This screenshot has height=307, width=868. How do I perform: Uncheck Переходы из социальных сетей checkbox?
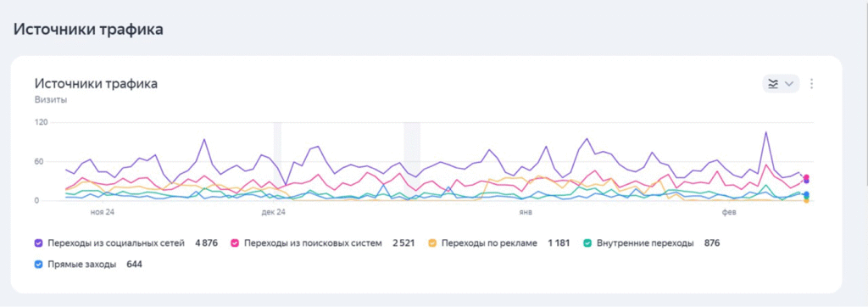pyautogui.click(x=38, y=243)
